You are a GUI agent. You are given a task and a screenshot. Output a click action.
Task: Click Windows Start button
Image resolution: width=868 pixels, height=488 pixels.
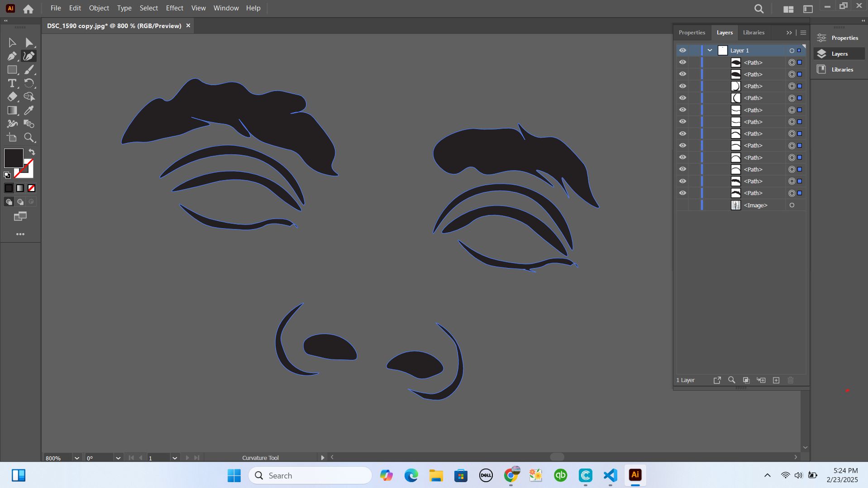234,476
